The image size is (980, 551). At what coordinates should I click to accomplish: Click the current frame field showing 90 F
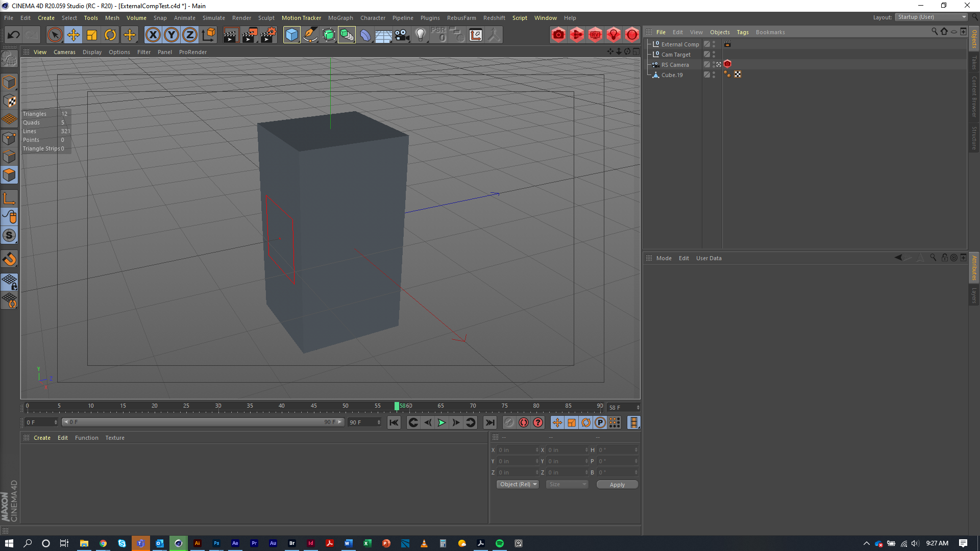tap(361, 422)
